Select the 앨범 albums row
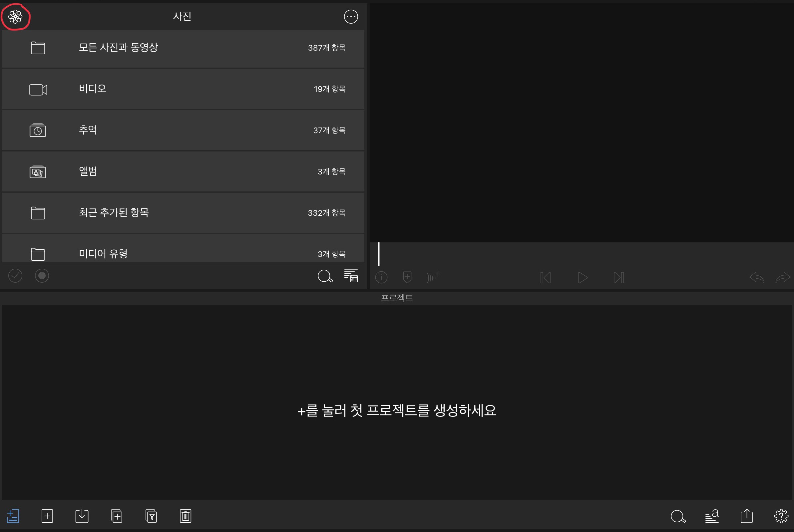 click(x=183, y=172)
